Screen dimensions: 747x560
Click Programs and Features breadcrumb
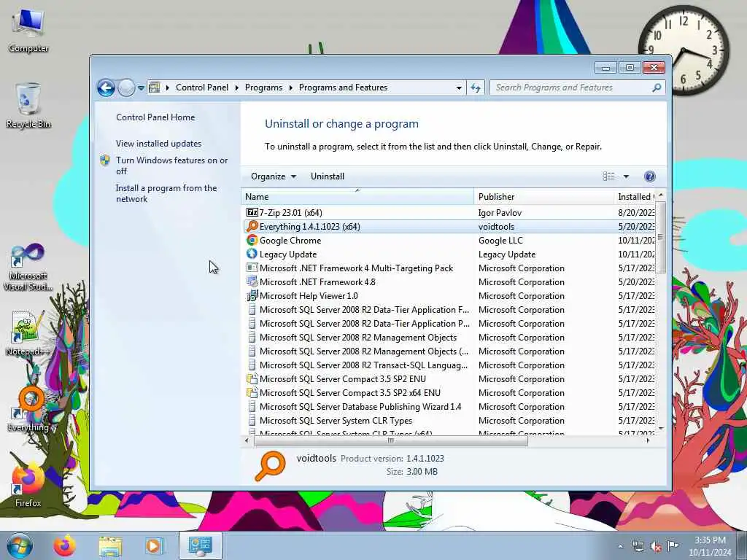[x=343, y=87]
